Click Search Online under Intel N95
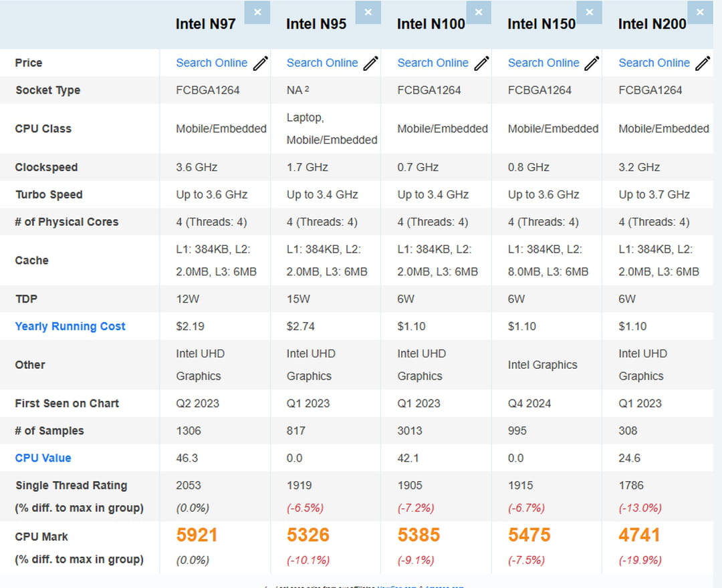The image size is (722, 588). coord(322,63)
